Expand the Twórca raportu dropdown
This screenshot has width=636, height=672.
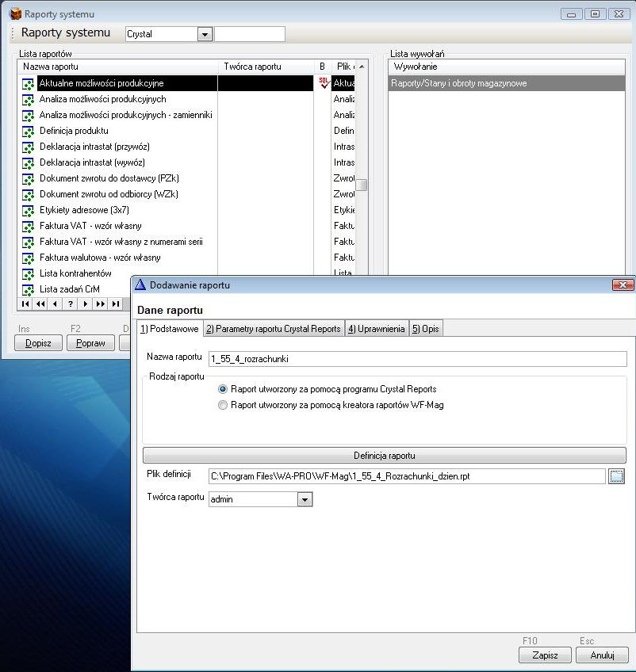[x=305, y=499]
